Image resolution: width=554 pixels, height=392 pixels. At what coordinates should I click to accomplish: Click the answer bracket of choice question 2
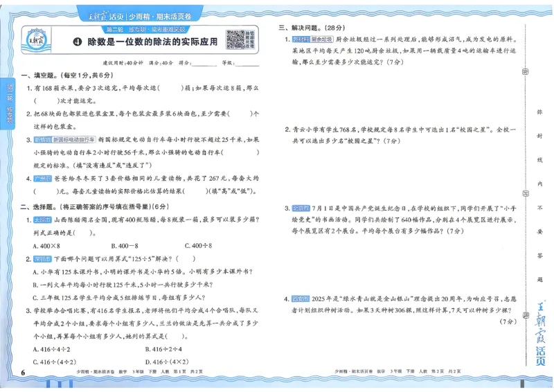point(185,259)
